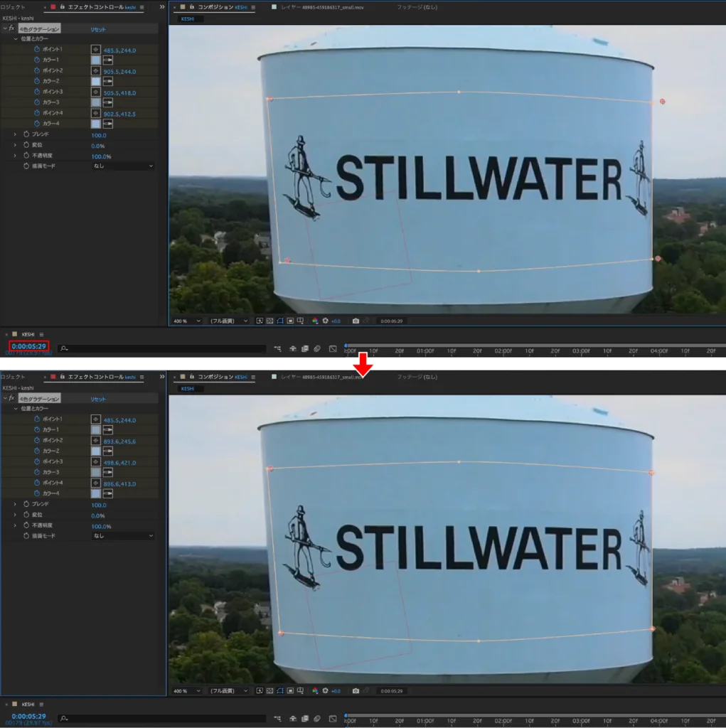Pick カラー1 eyedropper in the upper screenshot
726x728 pixels.
click(x=108, y=60)
